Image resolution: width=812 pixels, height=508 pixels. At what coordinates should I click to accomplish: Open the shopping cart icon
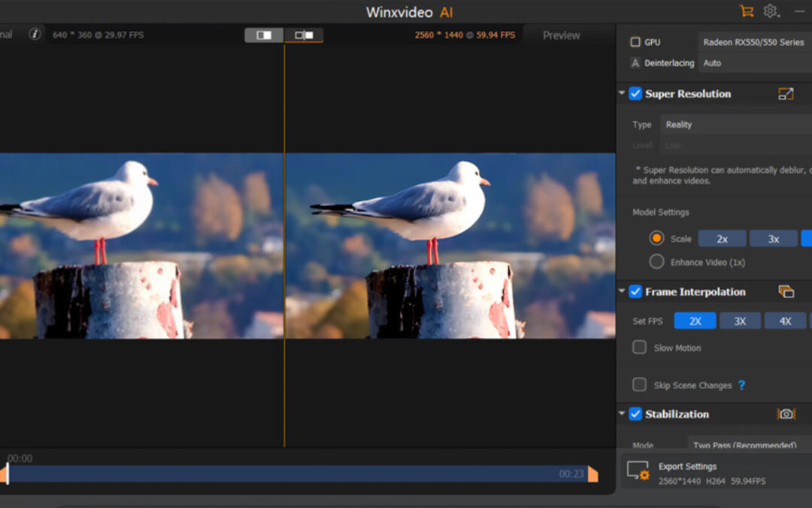[x=747, y=11]
